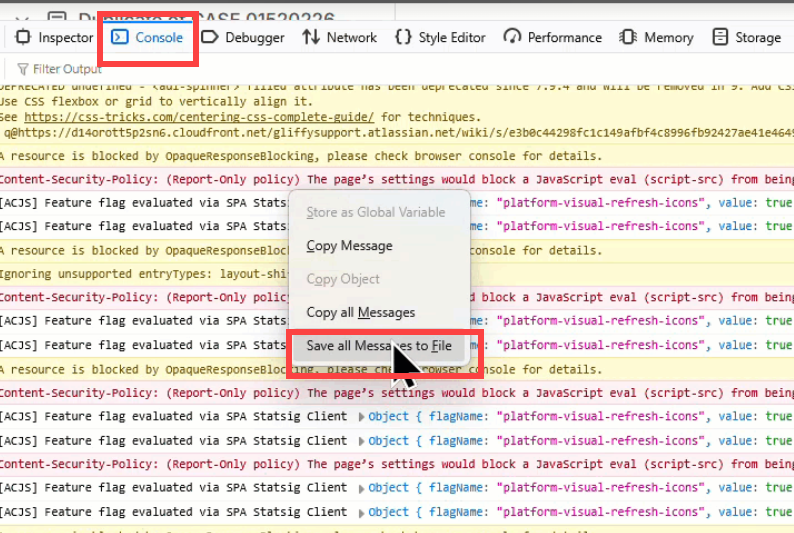Click the filter funnel icon
This screenshot has width=794, height=533.
[22, 69]
